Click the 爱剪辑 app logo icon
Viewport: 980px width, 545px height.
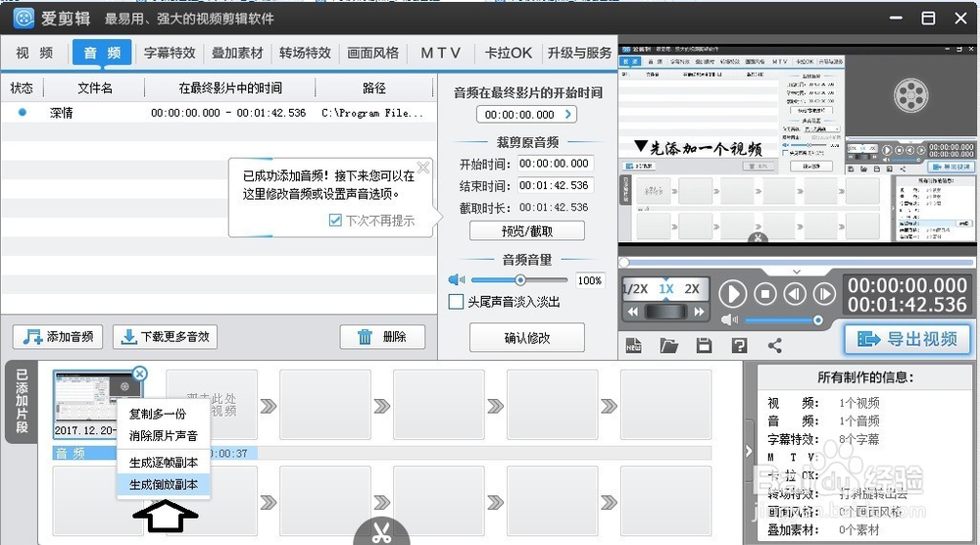24,18
